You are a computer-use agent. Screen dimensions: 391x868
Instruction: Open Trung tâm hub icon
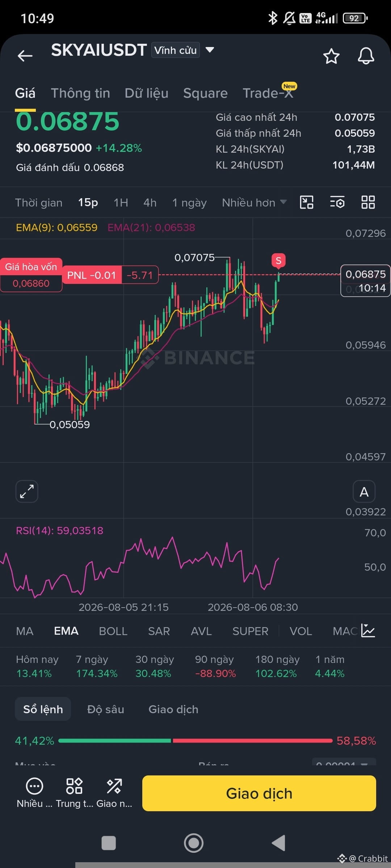74,794
